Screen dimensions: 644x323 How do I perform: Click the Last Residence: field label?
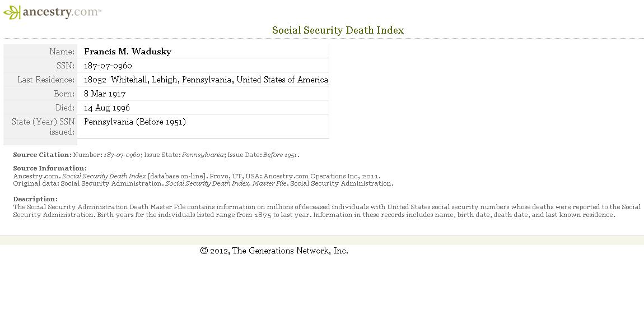tap(46, 80)
